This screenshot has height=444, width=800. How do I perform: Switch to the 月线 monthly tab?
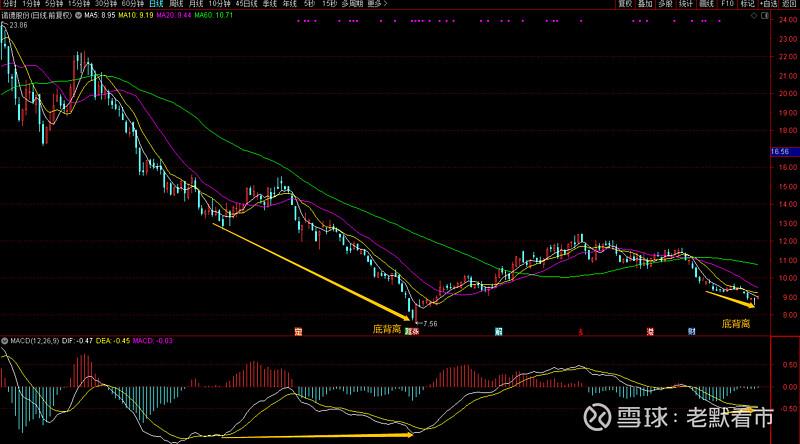(198, 5)
